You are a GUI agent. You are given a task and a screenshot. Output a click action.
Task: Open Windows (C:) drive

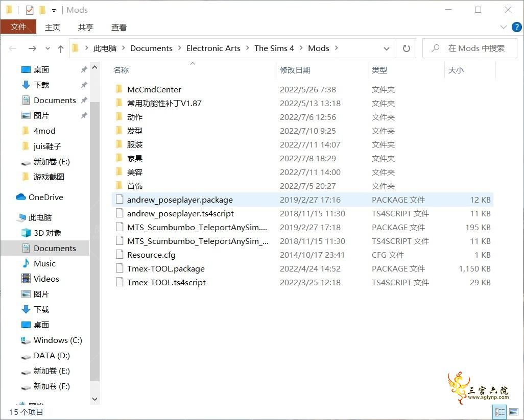tap(58, 340)
